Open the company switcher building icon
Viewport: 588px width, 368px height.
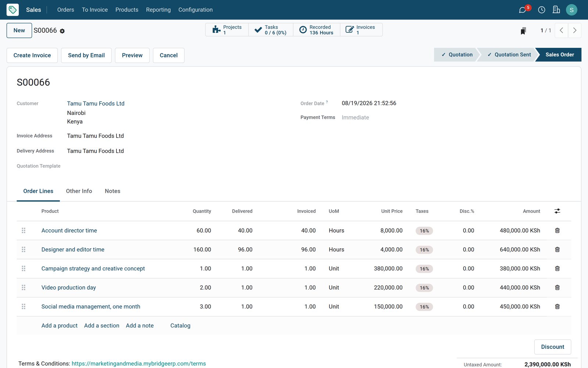coord(556,10)
